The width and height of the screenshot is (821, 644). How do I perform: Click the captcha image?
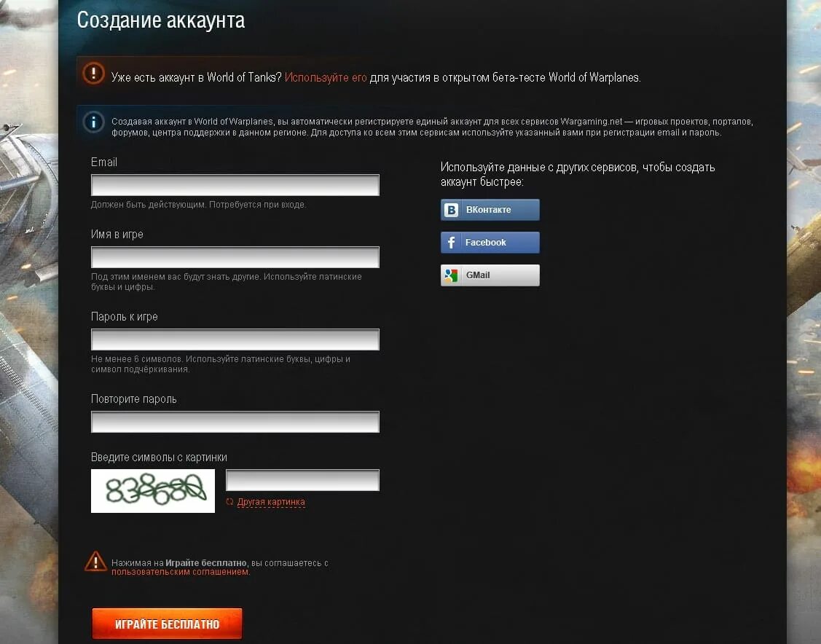click(x=153, y=490)
